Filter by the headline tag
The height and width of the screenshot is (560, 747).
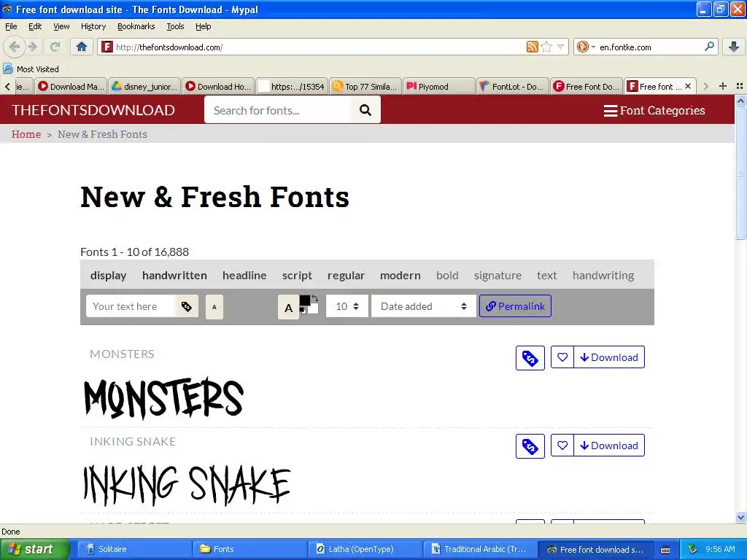point(244,275)
